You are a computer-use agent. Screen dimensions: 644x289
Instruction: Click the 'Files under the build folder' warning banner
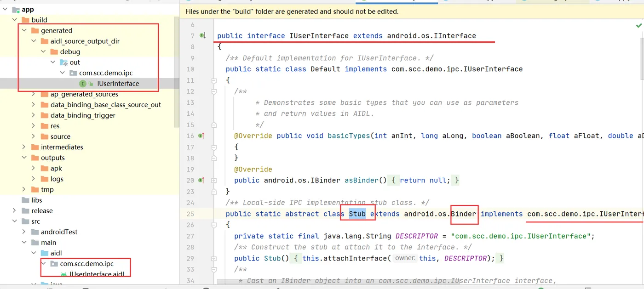pyautogui.click(x=412, y=11)
